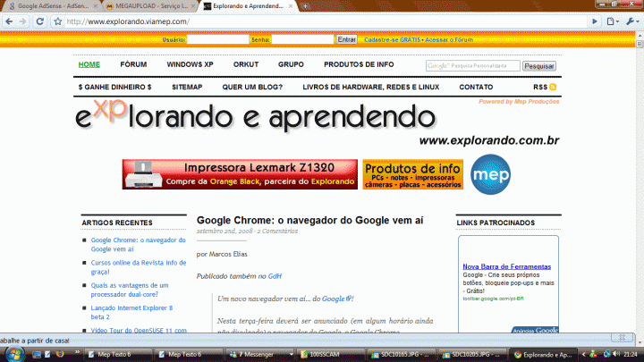
Task: Open the ORKUT menu item
Action: 246,64
